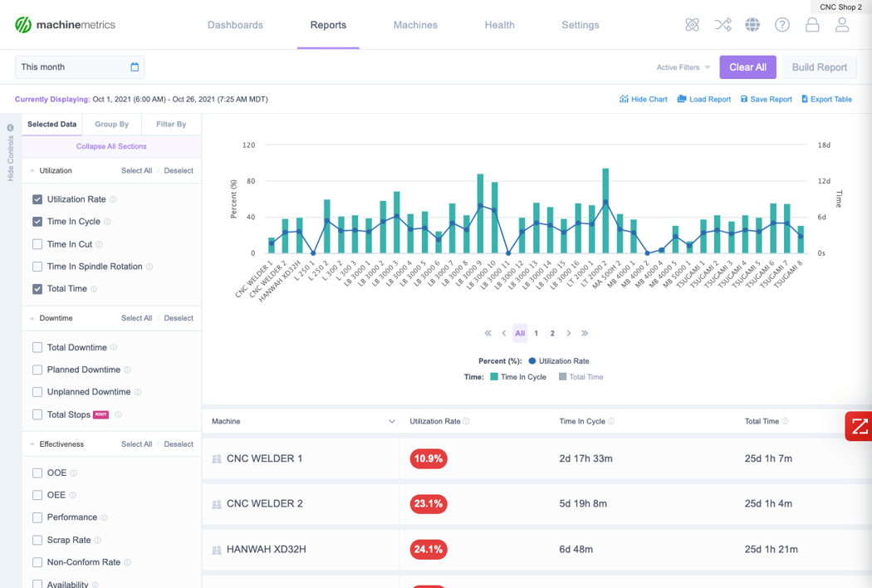The image size is (872, 588).
Task: Click the shuffle arrows icon in the header
Action: coord(723,25)
